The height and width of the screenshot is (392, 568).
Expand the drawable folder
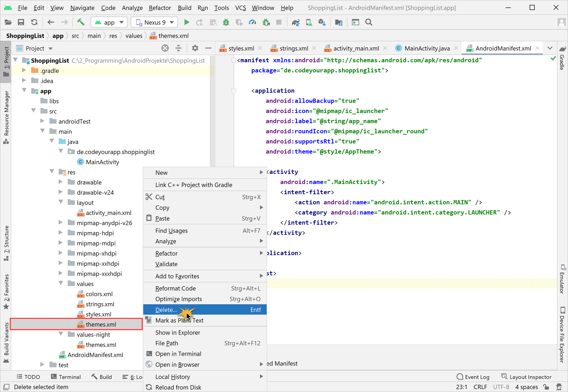click(x=60, y=182)
